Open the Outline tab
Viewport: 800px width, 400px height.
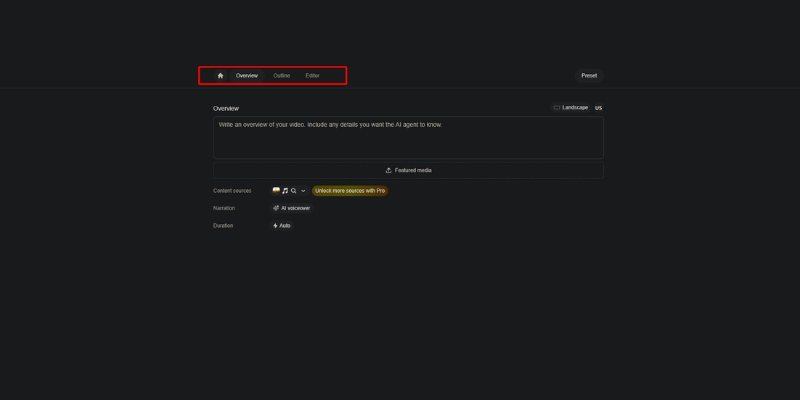pos(282,76)
